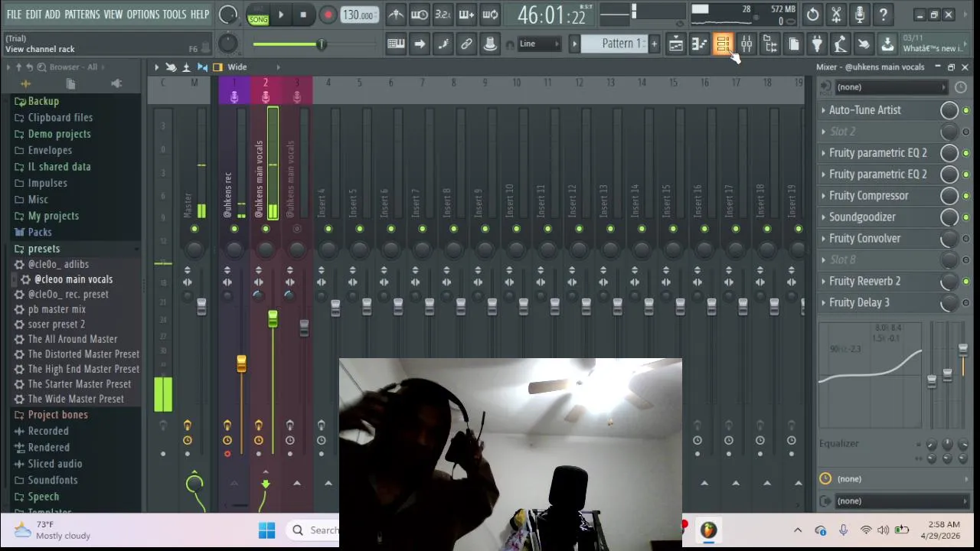Toggle Fruity Compressor enable LED
The image size is (980, 551).
(965, 197)
